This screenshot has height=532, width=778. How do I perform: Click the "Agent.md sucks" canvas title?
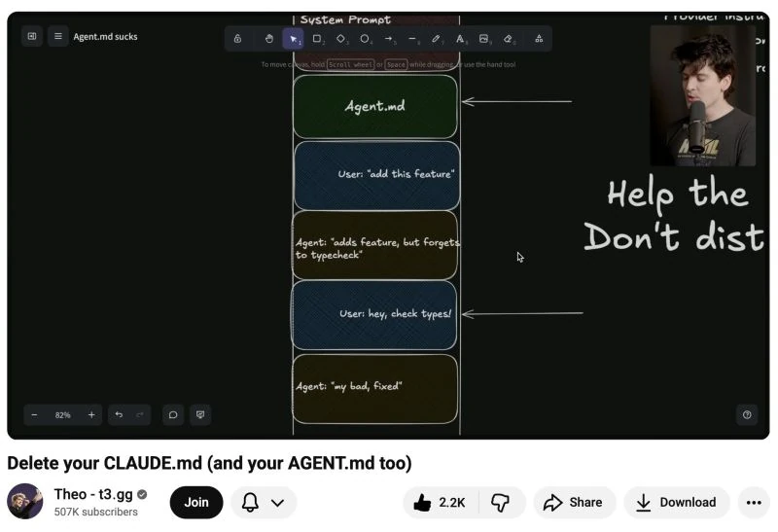point(105,37)
